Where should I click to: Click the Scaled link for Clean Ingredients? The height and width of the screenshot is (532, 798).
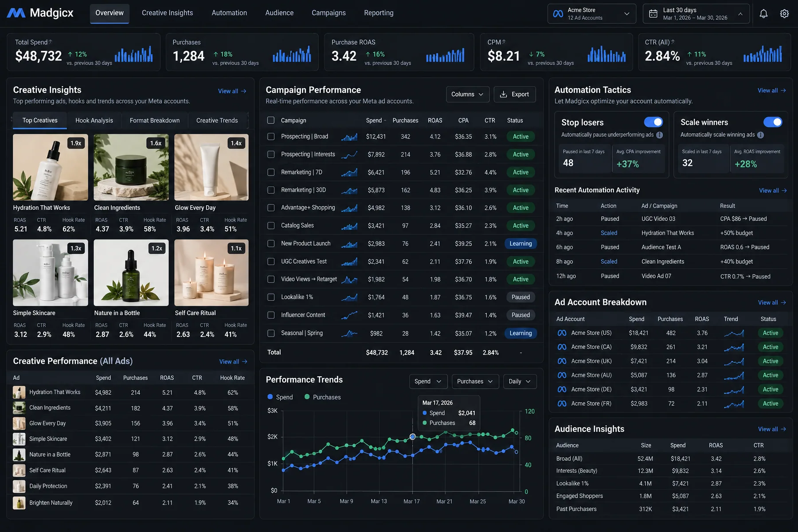click(609, 262)
